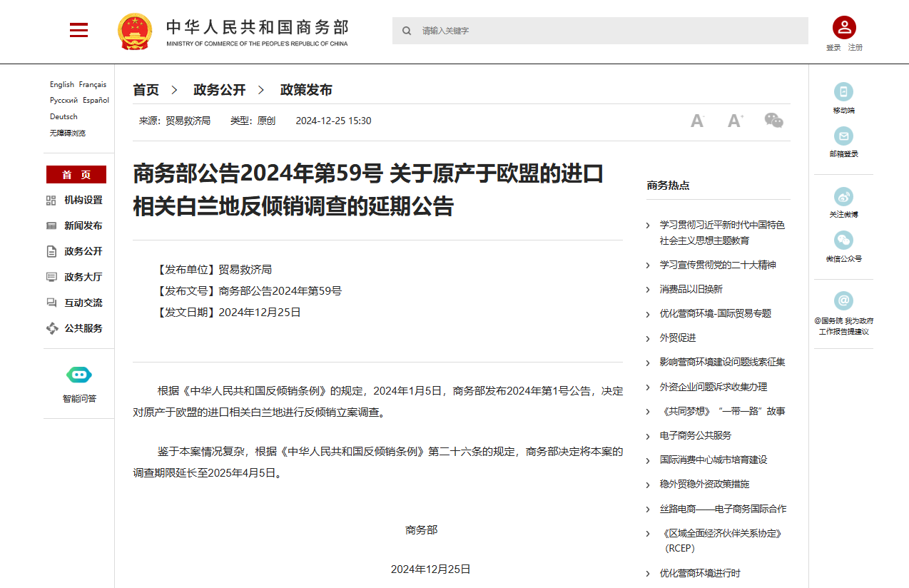909x588 pixels.
Task: Click timestamp 2024-12-25 15:30
Action: pyautogui.click(x=333, y=121)
